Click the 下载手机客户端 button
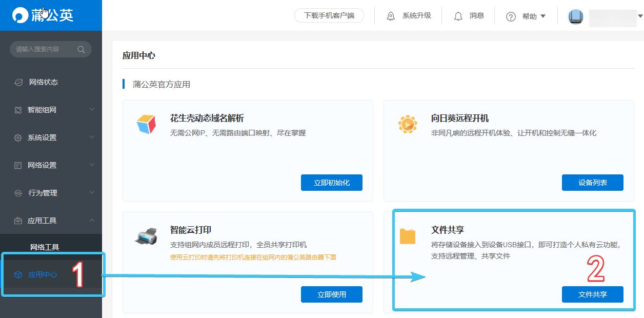 click(329, 15)
